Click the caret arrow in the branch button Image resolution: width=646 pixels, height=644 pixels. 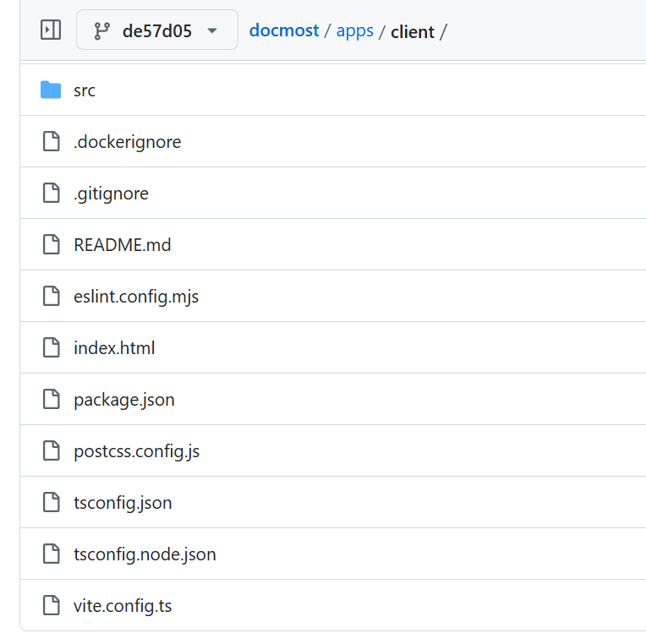[x=212, y=31]
